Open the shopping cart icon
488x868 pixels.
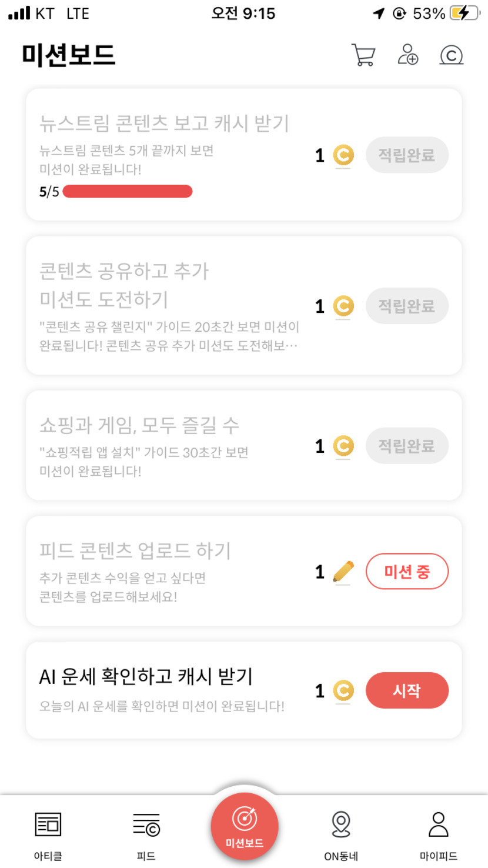[x=363, y=55]
